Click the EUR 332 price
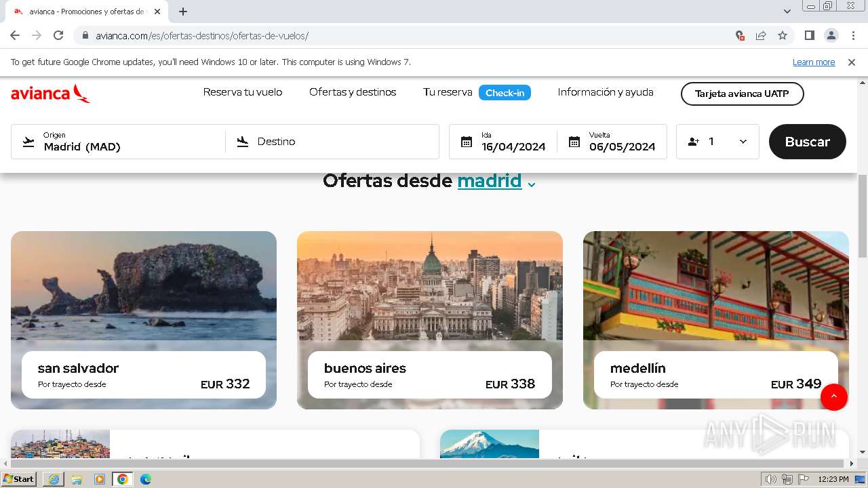The height and width of the screenshot is (488, 868). click(225, 384)
